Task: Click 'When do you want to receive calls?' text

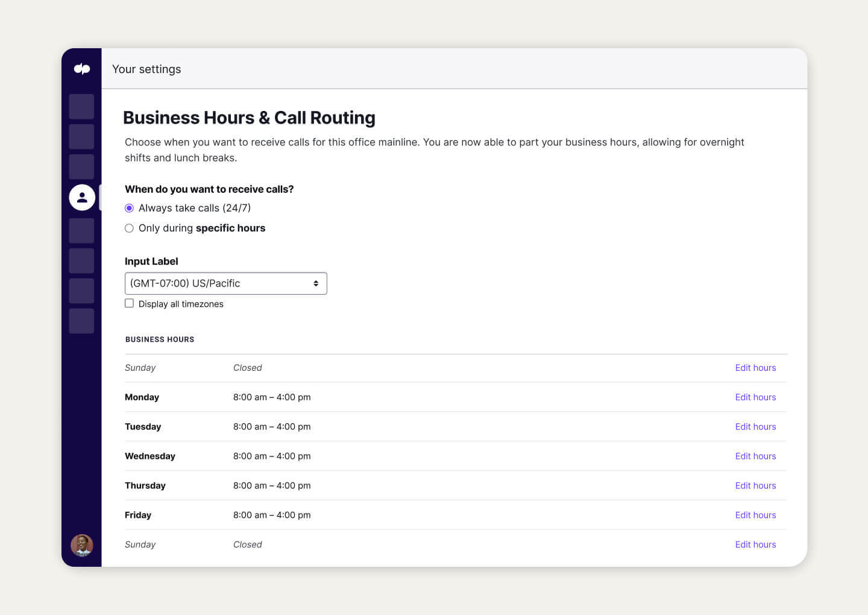Action: pos(209,189)
